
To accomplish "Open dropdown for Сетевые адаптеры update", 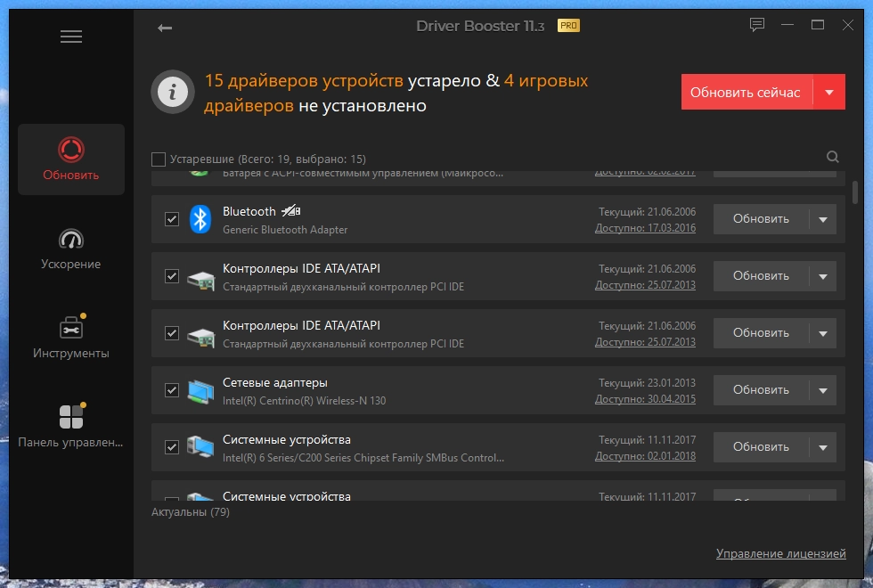I will (x=823, y=390).
